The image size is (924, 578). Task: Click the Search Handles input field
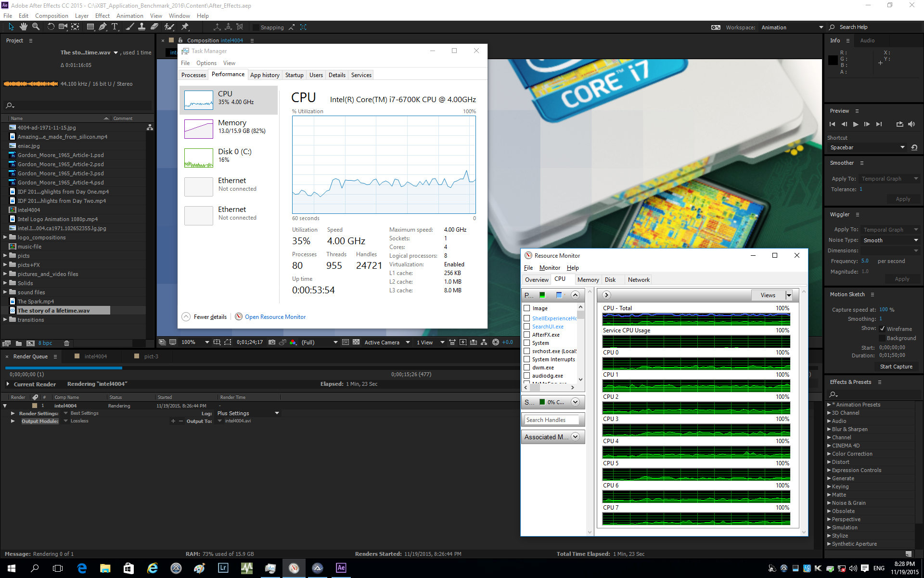(552, 420)
